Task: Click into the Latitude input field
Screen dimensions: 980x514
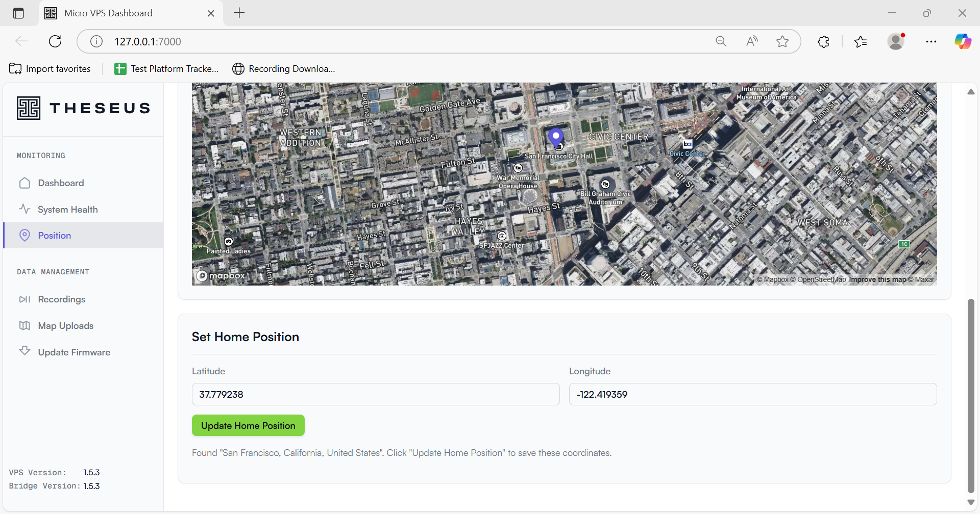Action: tap(375, 394)
